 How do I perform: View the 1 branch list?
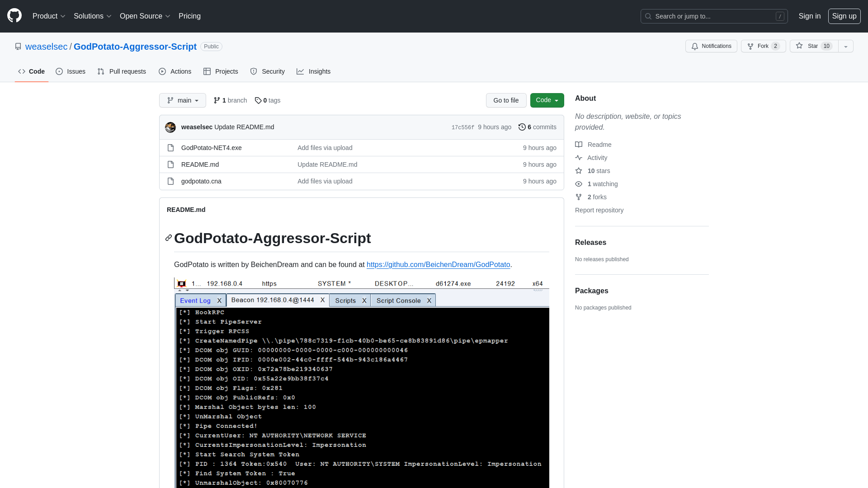coord(231,100)
